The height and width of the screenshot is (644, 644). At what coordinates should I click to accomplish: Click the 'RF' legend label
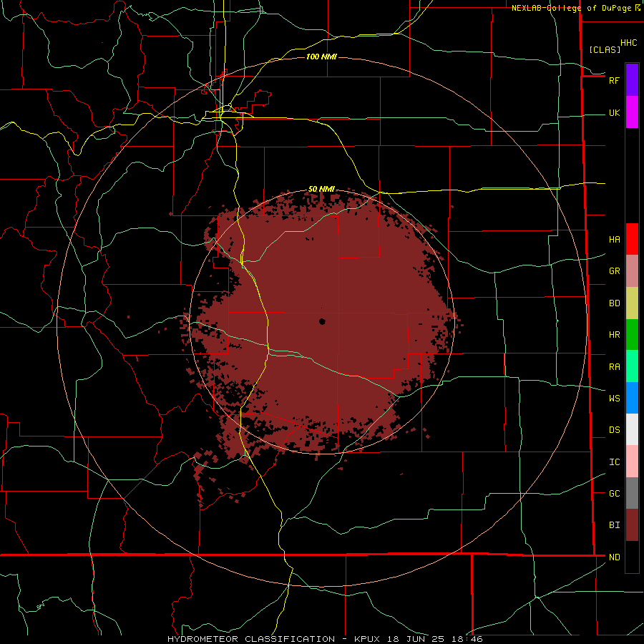[x=614, y=80]
